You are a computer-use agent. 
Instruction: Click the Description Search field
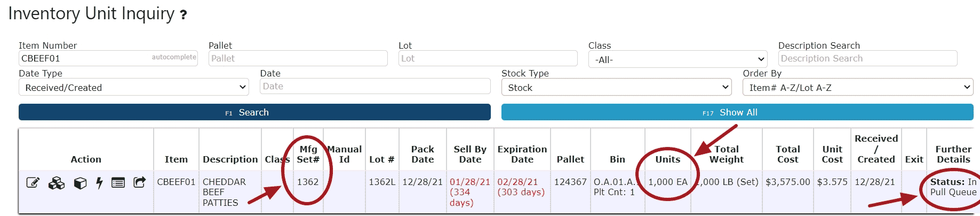point(868,58)
